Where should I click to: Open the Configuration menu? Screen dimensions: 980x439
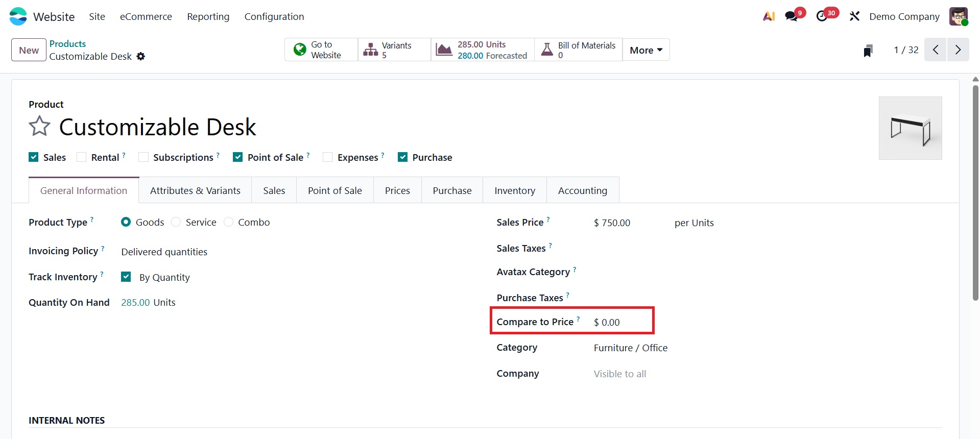click(x=274, y=16)
